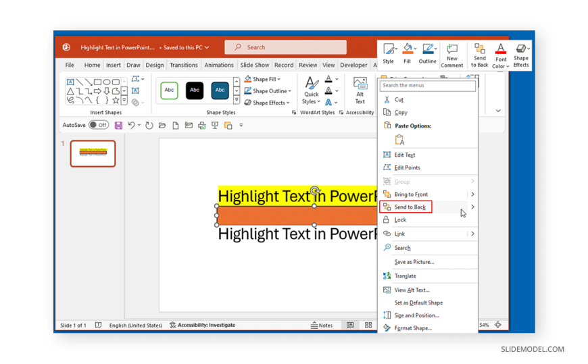Viewport: 588px width, 364px height.
Task: Click the email icon in quick access toolbar
Action: (x=189, y=125)
